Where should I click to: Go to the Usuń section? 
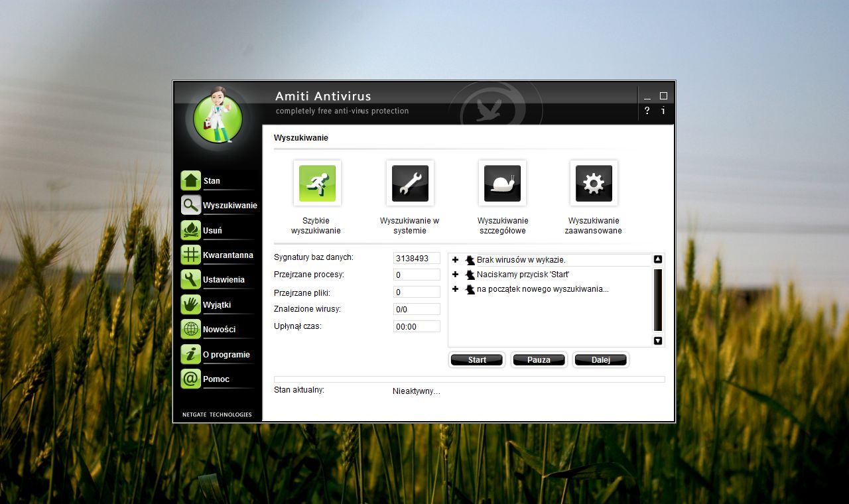tap(212, 231)
